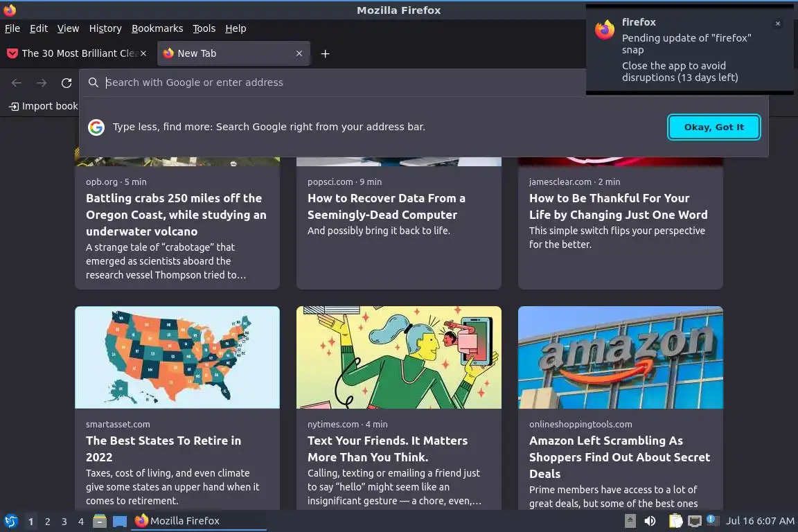Open the Tools menu

204,28
